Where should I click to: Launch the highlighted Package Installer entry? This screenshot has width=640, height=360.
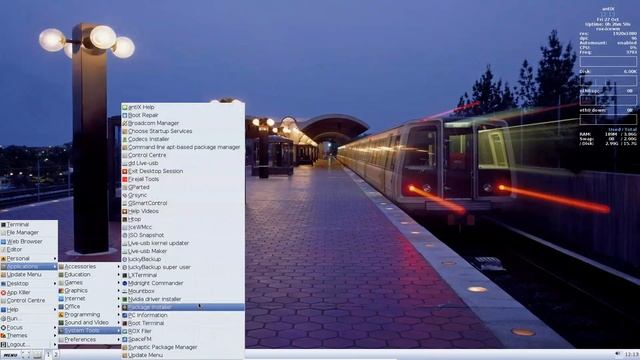[183, 307]
